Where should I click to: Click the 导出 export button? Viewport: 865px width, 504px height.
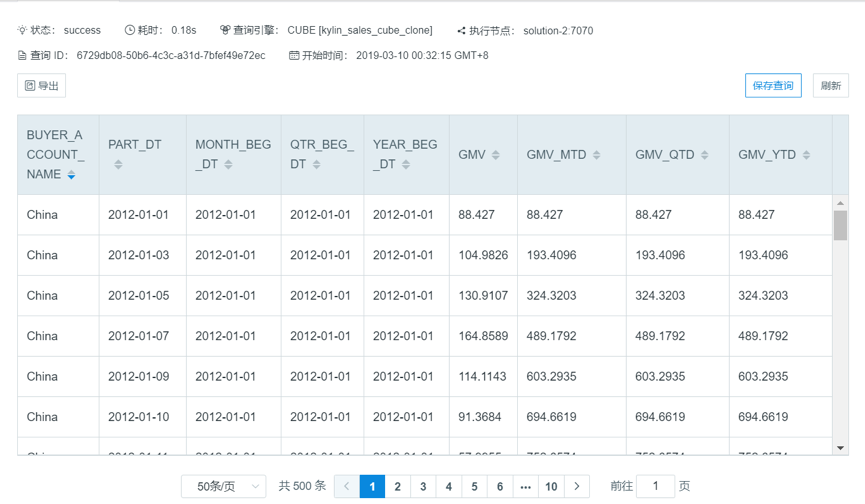(41, 86)
